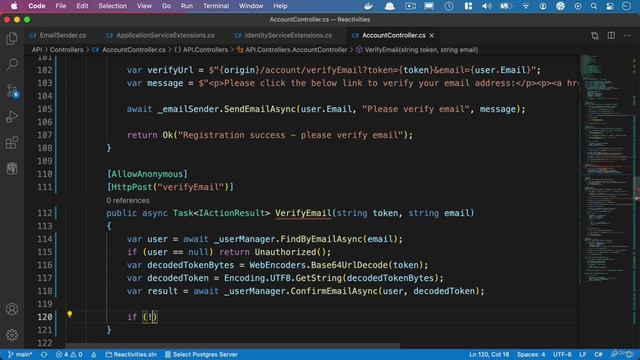This screenshot has height=360, width=640.
Task: Switch to ApplicationServiceExtensions.cs tab
Action: tap(160, 36)
